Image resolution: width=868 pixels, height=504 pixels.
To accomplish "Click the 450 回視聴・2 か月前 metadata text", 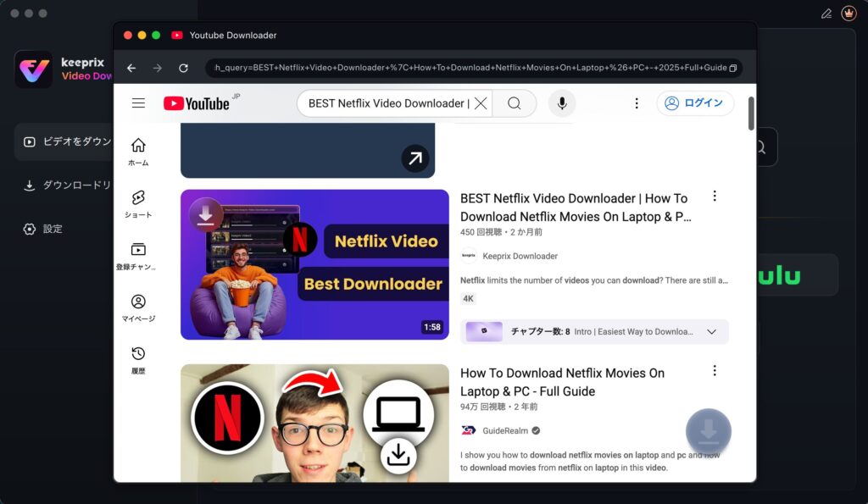I will (501, 232).
